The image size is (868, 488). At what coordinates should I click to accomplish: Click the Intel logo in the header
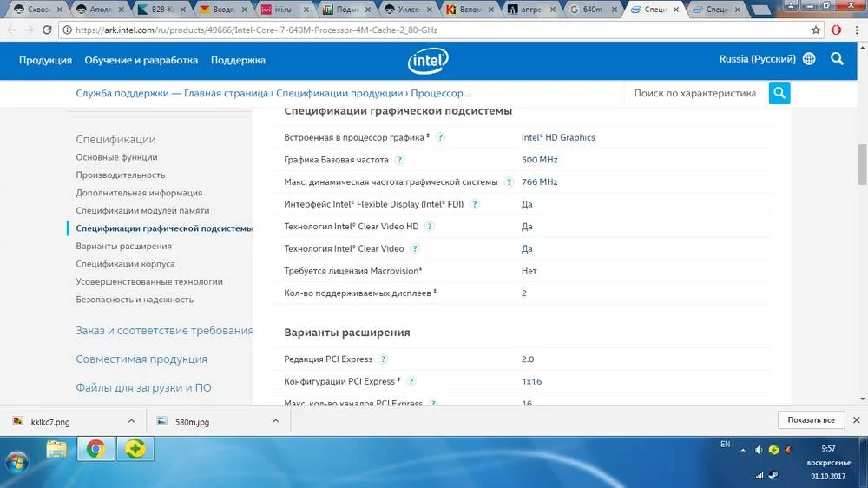(x=428, y=60)
